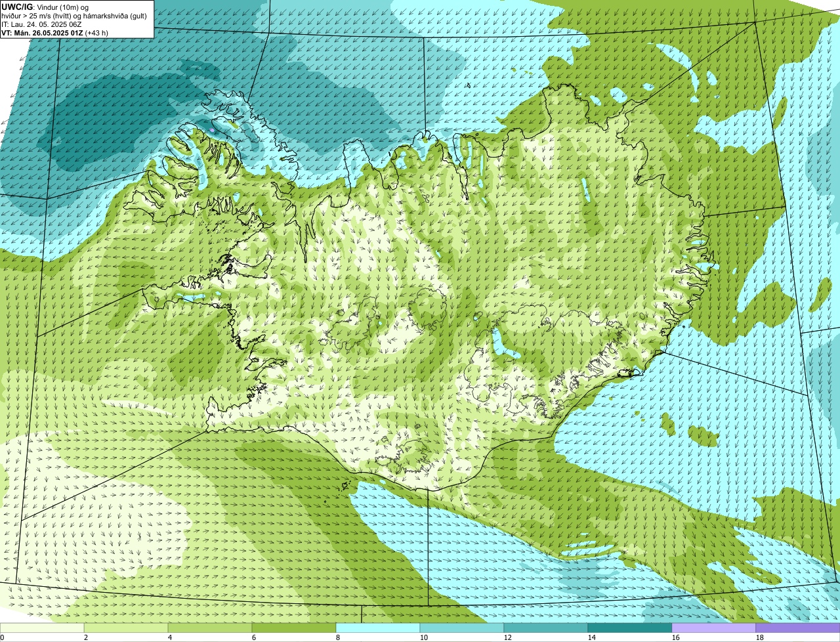Screen dimensions: 840x642
Task: Click the 0–2 m/s pale yellow legend swatch
Action: point(42,628)
